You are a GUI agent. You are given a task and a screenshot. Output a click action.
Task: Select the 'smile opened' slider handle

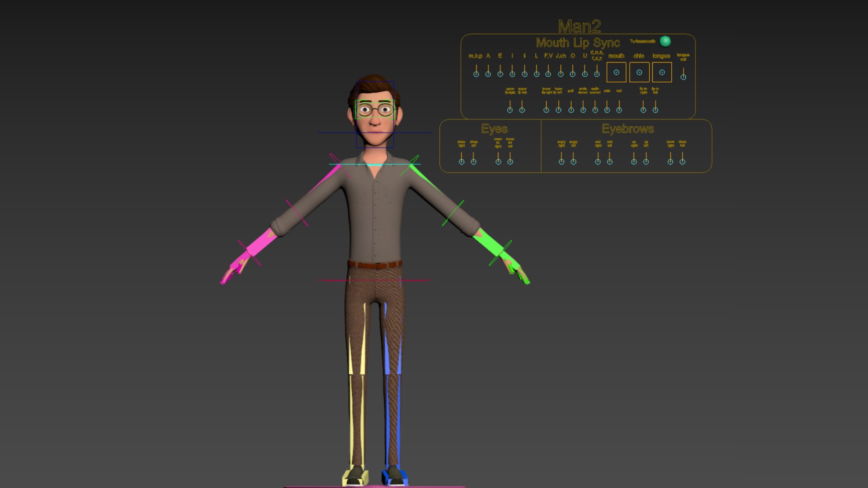click(595, 110)
